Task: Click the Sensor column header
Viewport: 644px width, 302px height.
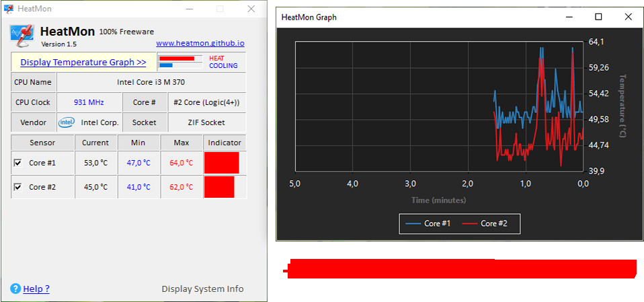Action: click(42, 143)
